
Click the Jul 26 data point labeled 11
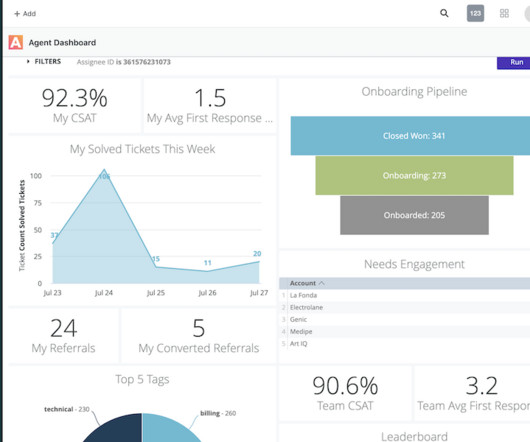click(207, 271)
